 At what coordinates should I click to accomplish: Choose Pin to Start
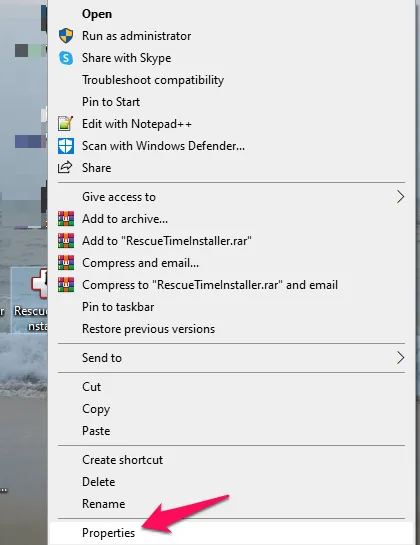tap(231, 102)
